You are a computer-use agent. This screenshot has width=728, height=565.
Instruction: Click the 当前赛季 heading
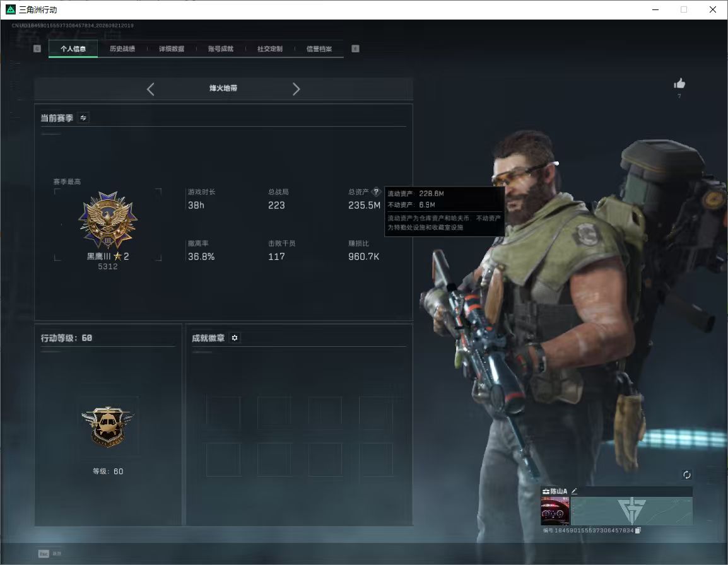click(57, 118)
